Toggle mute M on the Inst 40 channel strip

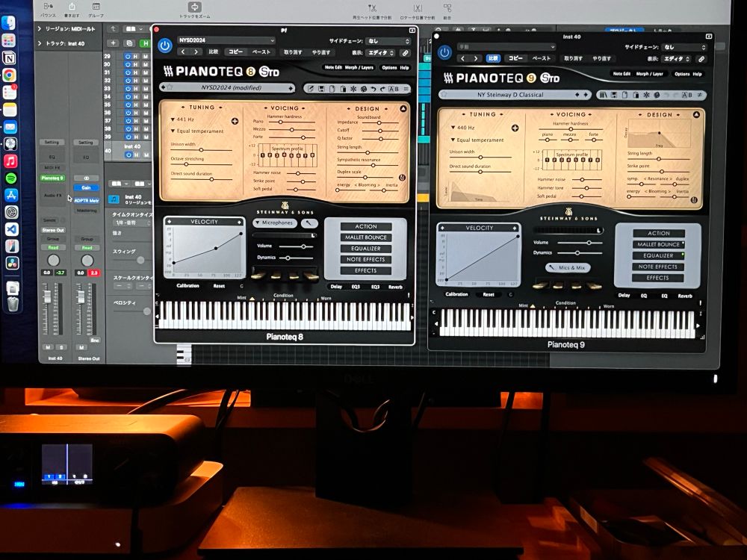[x=48, y=347]
